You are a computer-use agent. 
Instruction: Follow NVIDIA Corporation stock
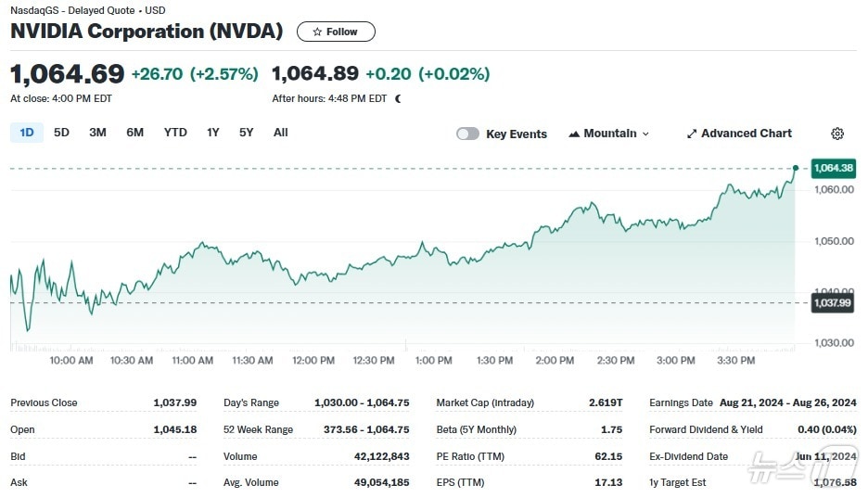point(336,32)
